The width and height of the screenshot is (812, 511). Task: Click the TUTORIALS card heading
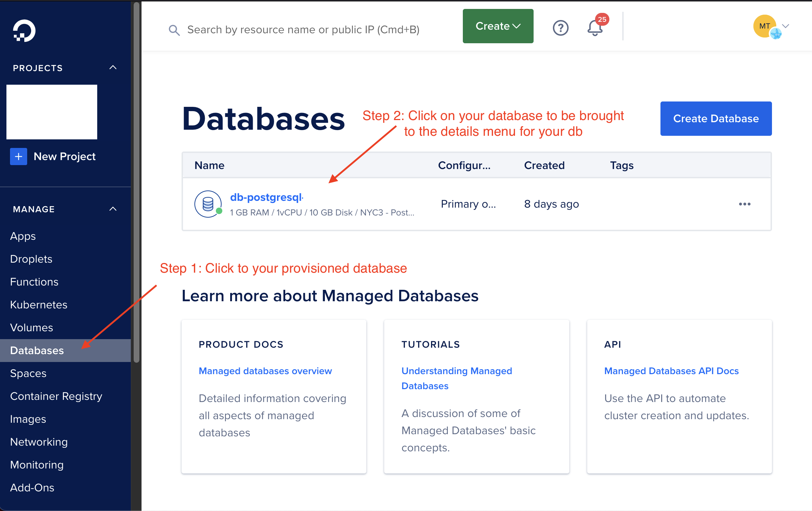pyautogui.click(x=431, y=344)
